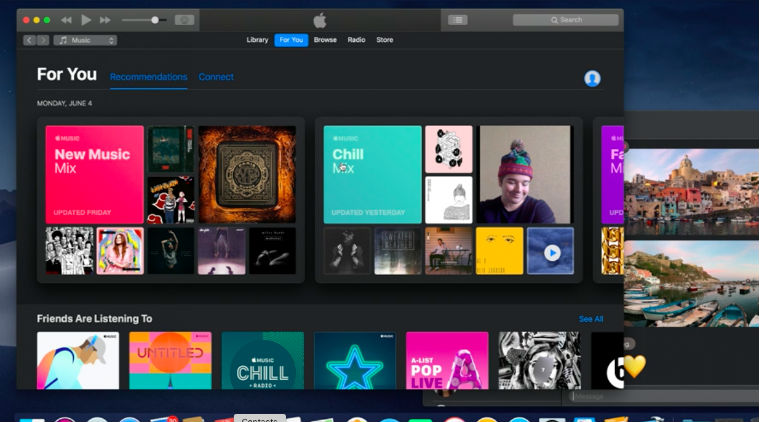Open the album with person in beanie
Screen dimensions: 759x422
tap(525, 174)
